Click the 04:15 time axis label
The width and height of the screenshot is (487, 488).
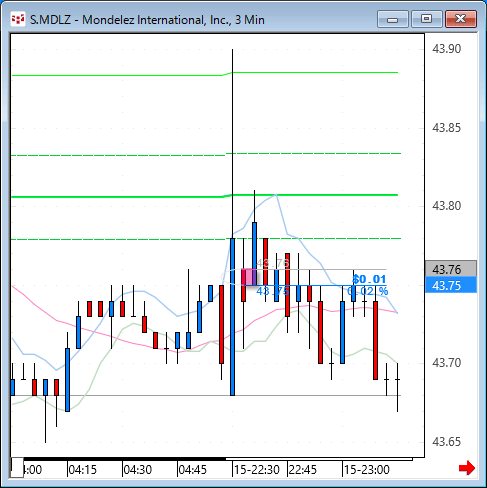pos(82,470)
